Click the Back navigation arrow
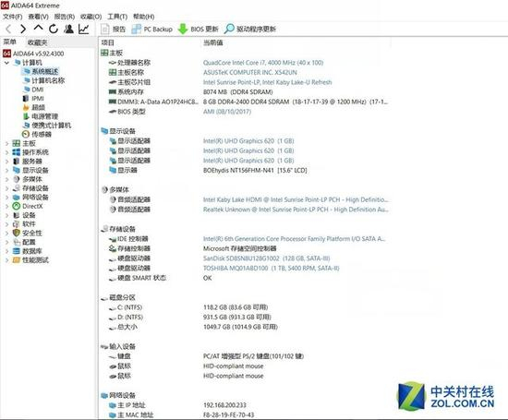508x420 pixels. pyautogui.click(x=8, y=30)
